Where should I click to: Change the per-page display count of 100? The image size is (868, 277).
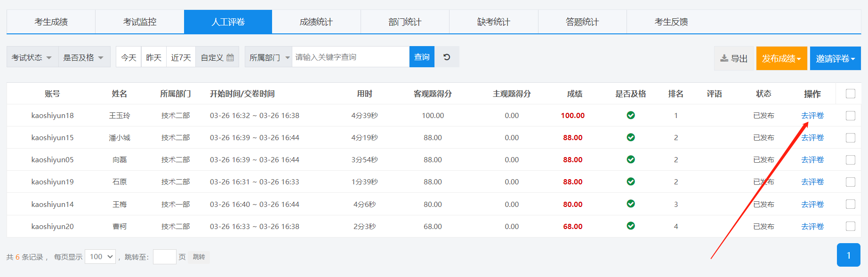pos(100,257)
